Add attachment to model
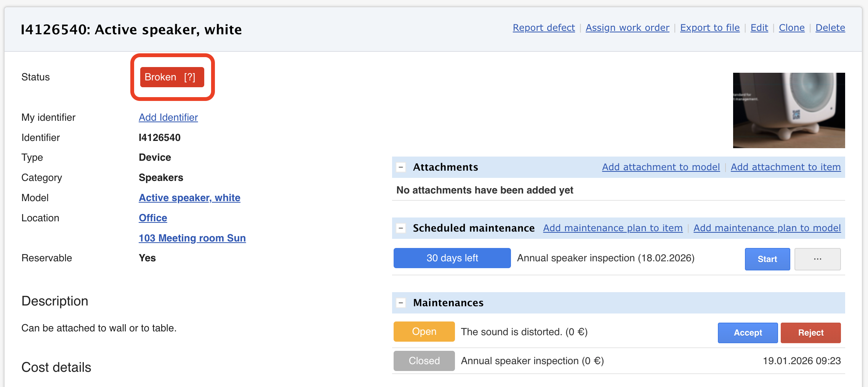 tap(661, 167)
